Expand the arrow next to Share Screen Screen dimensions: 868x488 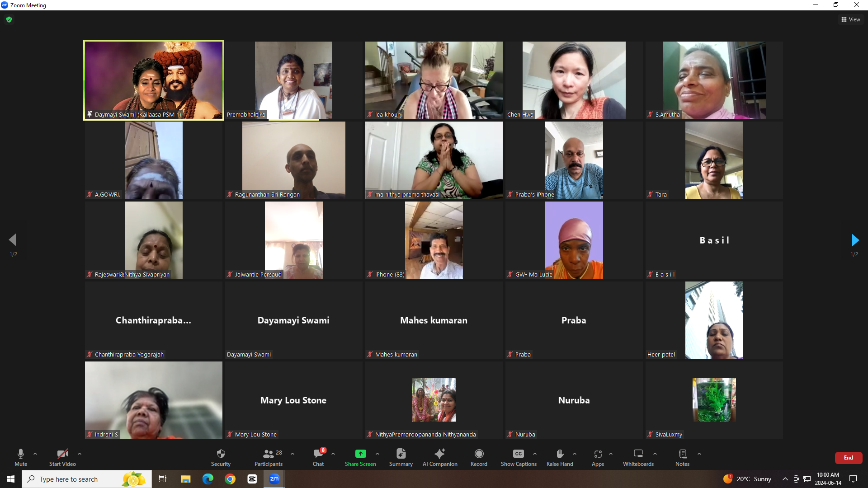point(377,454)
